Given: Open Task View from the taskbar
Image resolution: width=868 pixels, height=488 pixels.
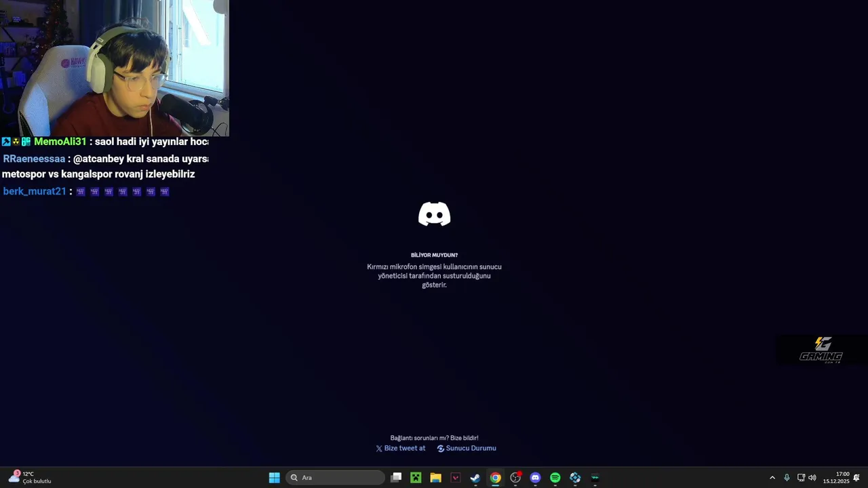Looking at the screenshot, I should pos(396,478).
